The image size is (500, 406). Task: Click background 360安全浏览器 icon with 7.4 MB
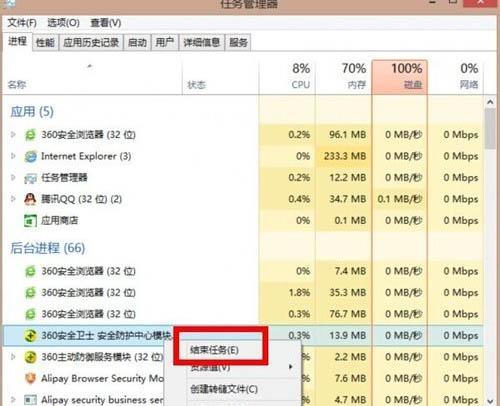point(30,271)
